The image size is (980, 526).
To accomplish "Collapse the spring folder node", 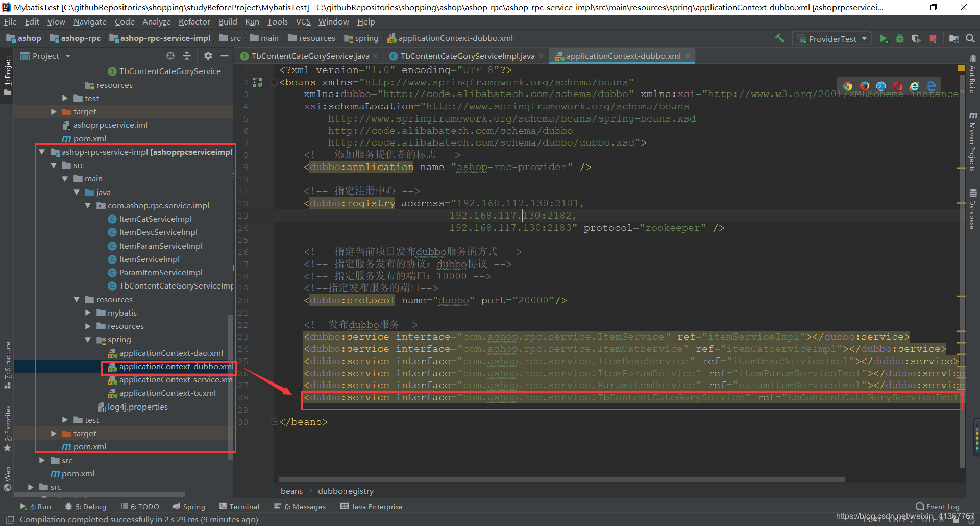I will (x=88, y=340).
